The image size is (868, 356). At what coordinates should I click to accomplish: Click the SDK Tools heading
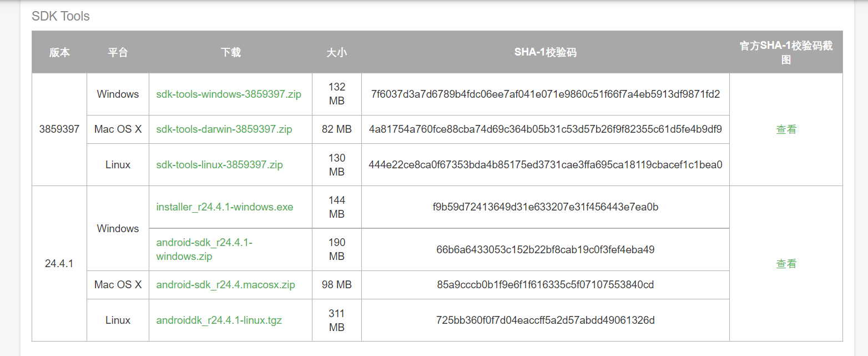(61, 16)
